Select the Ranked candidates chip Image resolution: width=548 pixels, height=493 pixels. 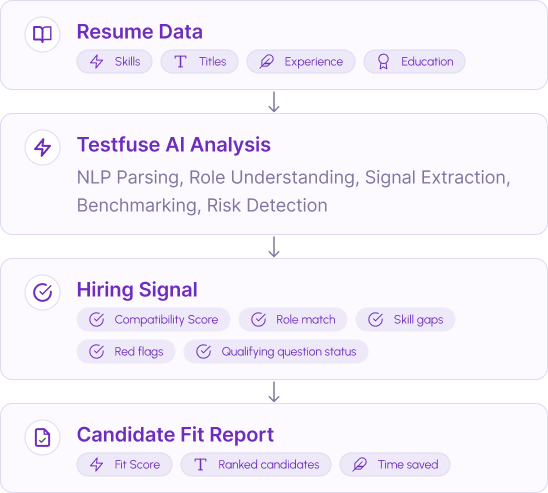(x=256, y=464)
